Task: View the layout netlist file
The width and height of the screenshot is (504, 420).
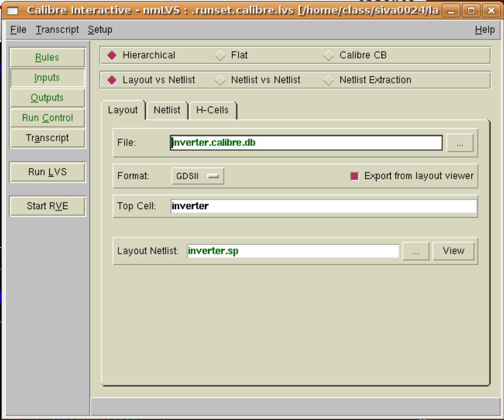Action: (453, 251)
